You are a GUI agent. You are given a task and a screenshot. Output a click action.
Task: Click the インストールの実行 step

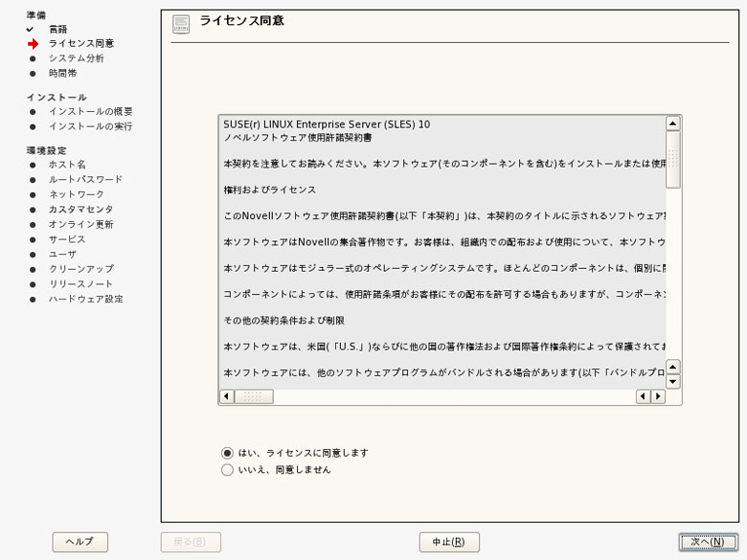point(91,126)
